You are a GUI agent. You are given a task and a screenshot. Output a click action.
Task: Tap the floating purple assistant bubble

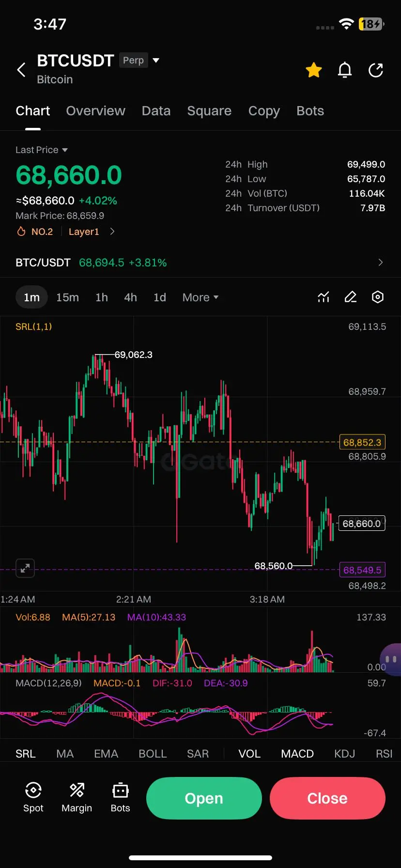pos(391,659)
